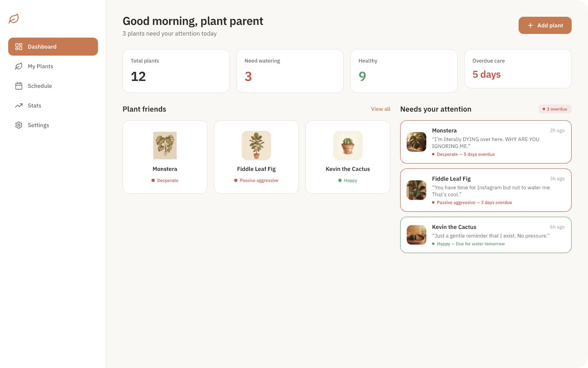
Task: Click the Stats trend arrow icon
Action: pyautogui.click(x=19, y=105)
